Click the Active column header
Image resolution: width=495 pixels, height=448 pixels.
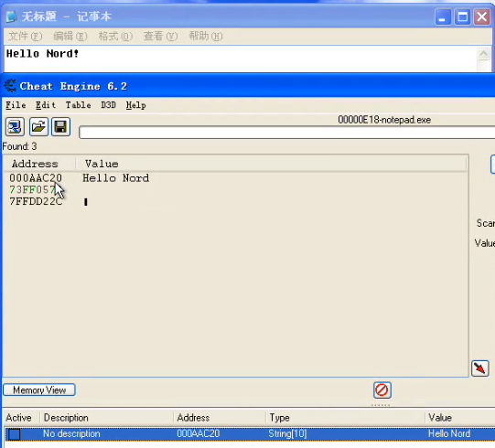pyautogui.click(x=18, y=418)
